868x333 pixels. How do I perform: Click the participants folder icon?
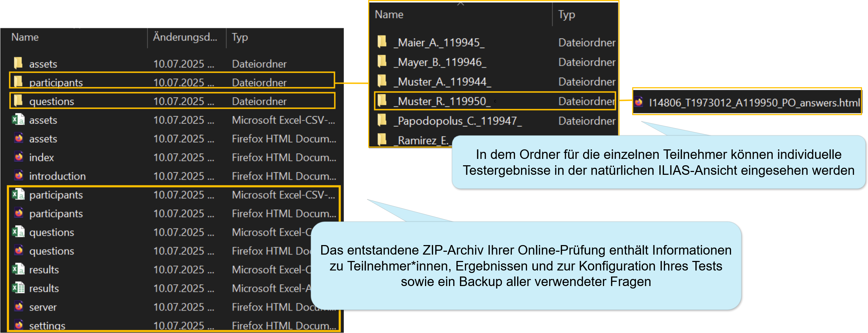[18, 82]
